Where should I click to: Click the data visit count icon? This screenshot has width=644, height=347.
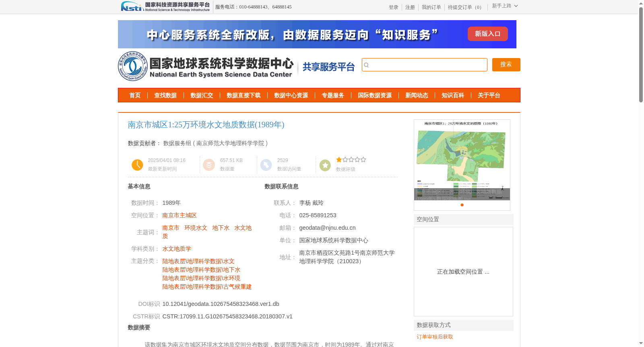click(266, 165)
